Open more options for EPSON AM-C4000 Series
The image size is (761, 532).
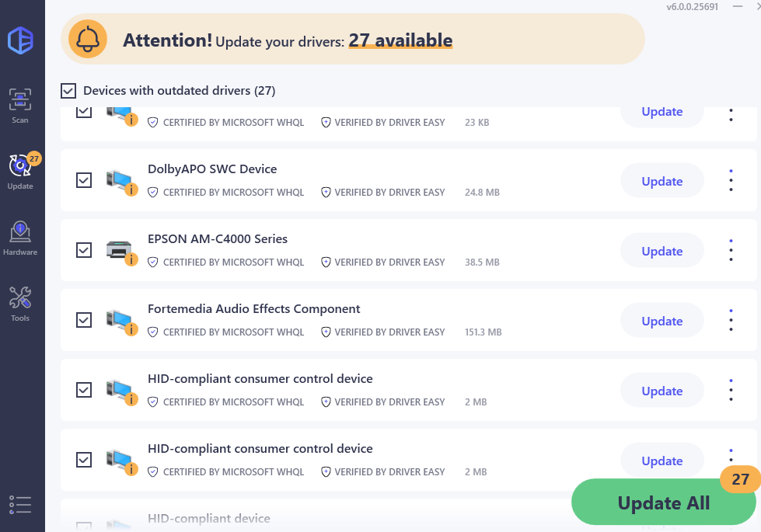731,250
